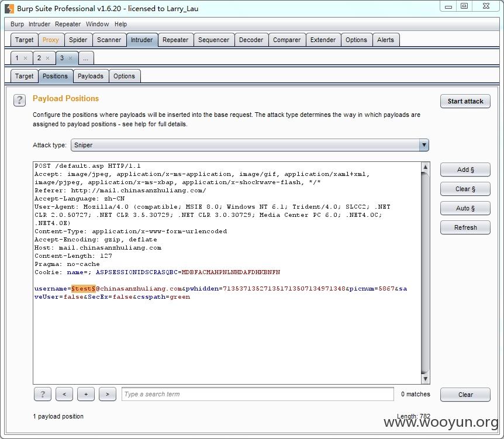Open the Intruder Target sub-tab
The width and height of the screenshot is (504, 439).
(24, 76)
